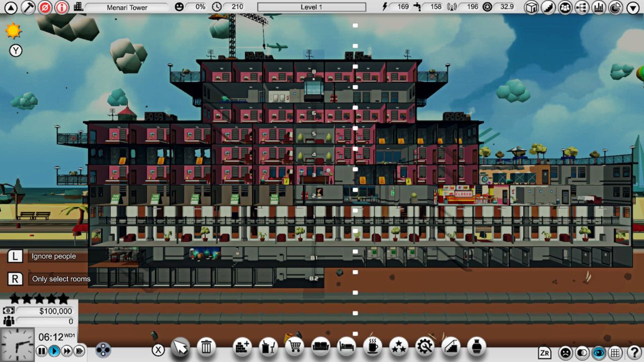Open the utilities wrench menu
This screenshot has width=644, height=362.
click(425, 347)
